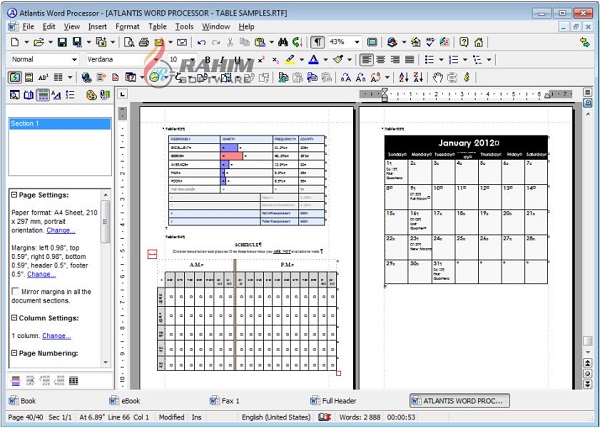Viewport: 600px width, 428px height.
Task: Justify the paragraph text
Action: click(409, 60)
